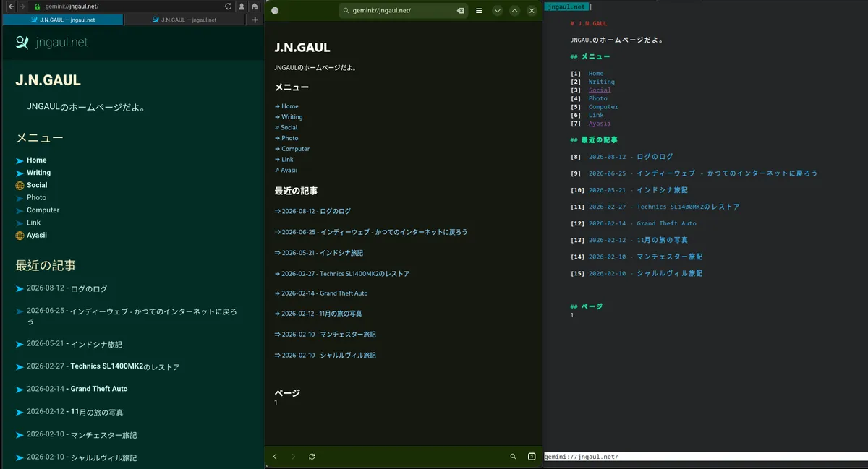Click the down chevron button in middle window
Screen dimensions: 868x469
tap(498, 11)
